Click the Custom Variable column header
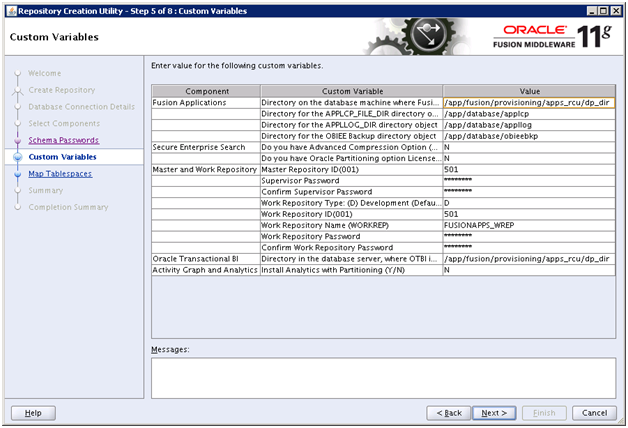The width and height of the screenshot is (628, 428). (x=352, y=91)
